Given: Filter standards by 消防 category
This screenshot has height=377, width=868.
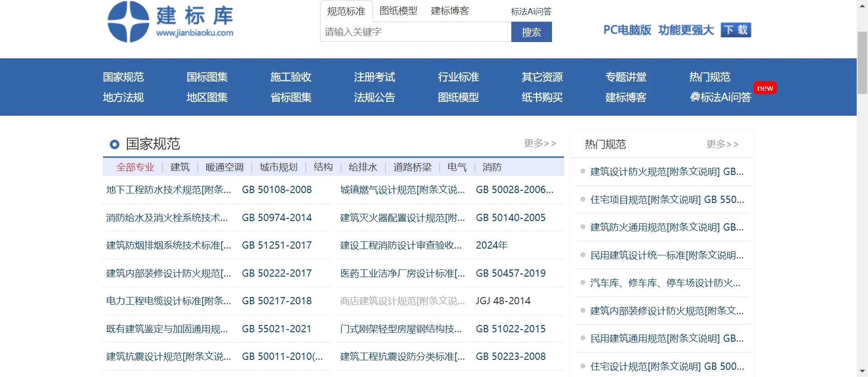Looking at the screenshot, I should coord(491,167).
